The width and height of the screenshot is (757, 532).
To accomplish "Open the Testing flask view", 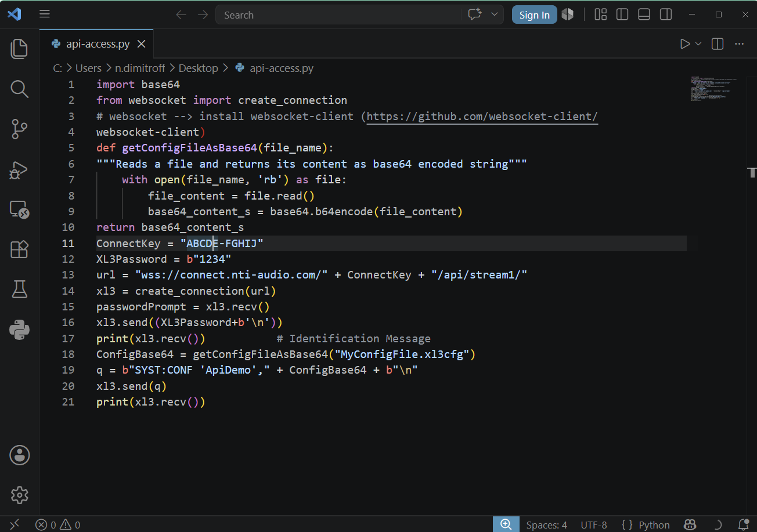I will (x=19, y=289).
